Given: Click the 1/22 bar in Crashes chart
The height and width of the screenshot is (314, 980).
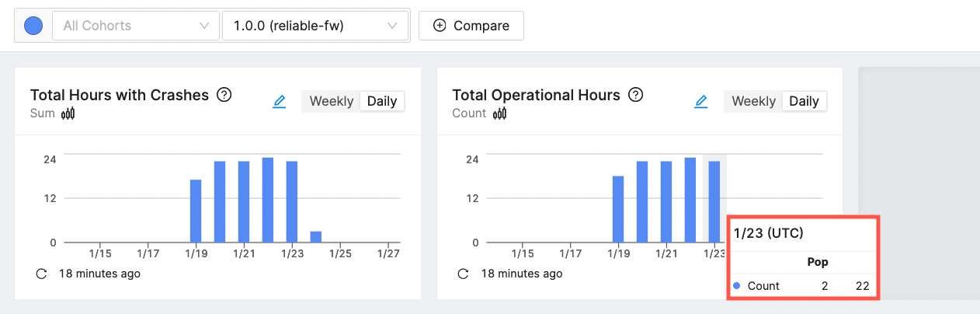Looking at the screenshot, I should coord(268,200).
